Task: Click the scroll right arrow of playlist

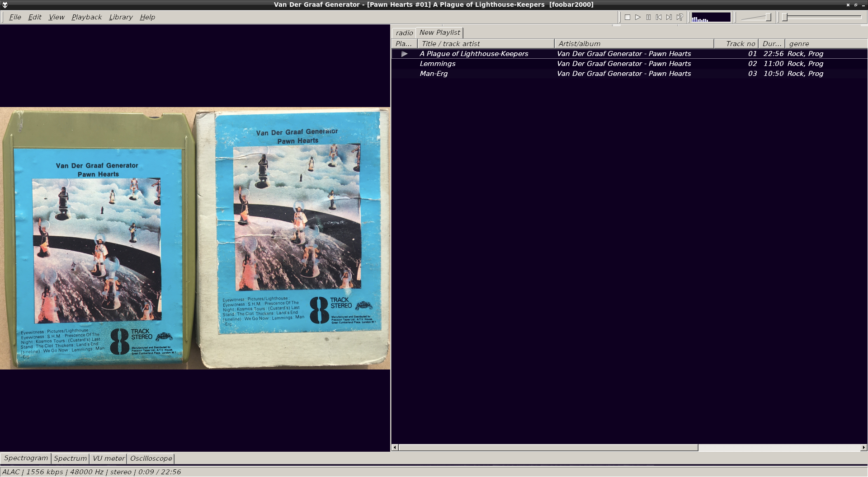Action: (x=863, y=448)
